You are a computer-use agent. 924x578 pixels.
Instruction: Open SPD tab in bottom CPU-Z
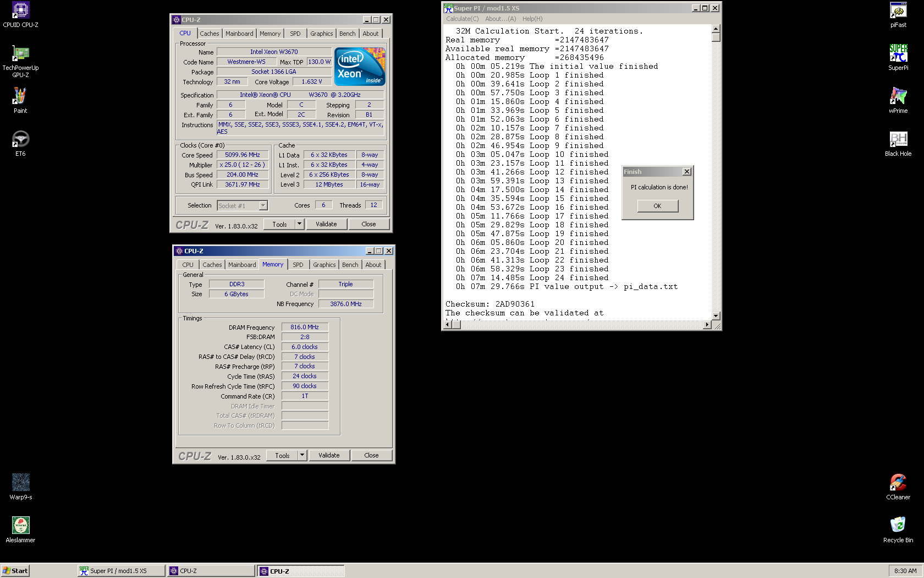pos(298,265)
